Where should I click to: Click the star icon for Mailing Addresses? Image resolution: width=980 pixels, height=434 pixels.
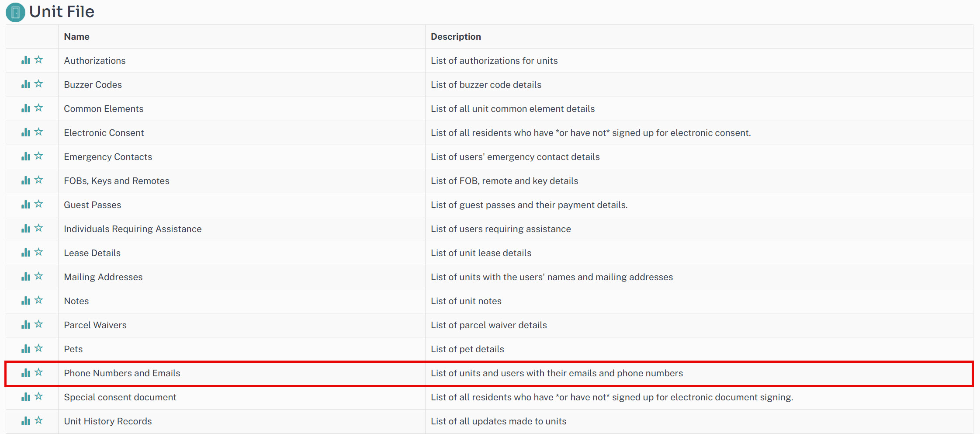pos(39,276)
